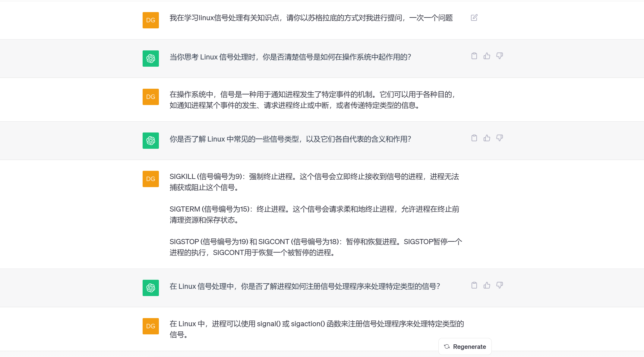
Task: Click the edit icon on first user message
Action: (x=474, y=18)
